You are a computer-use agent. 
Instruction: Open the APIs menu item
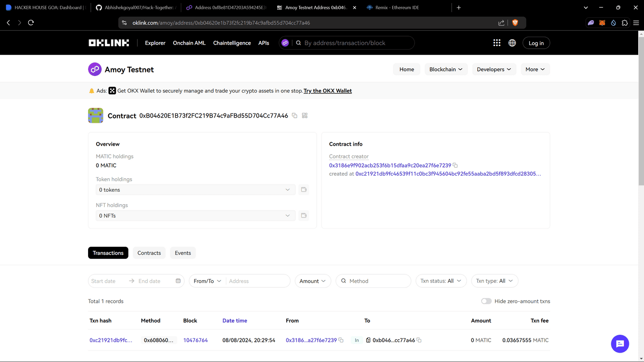(264, 43)
